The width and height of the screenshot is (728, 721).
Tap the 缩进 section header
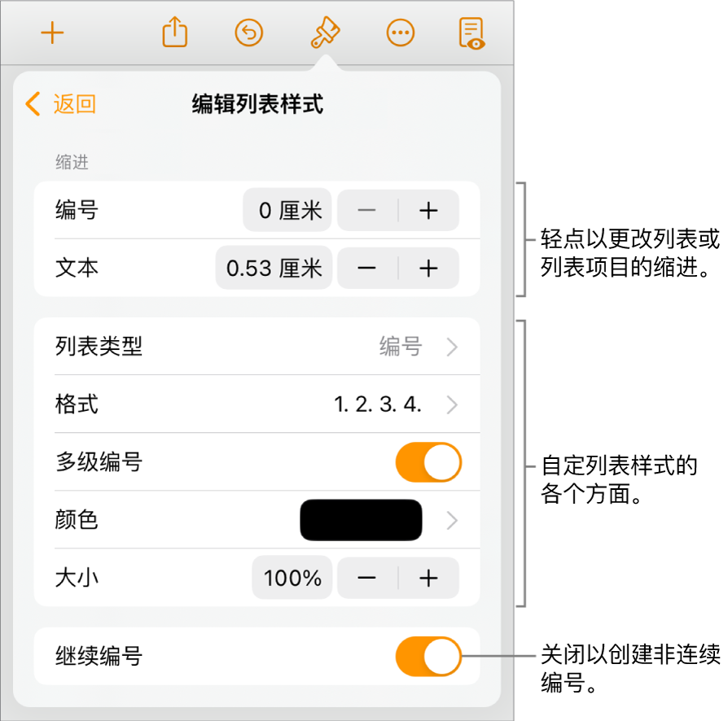[72, 162]
